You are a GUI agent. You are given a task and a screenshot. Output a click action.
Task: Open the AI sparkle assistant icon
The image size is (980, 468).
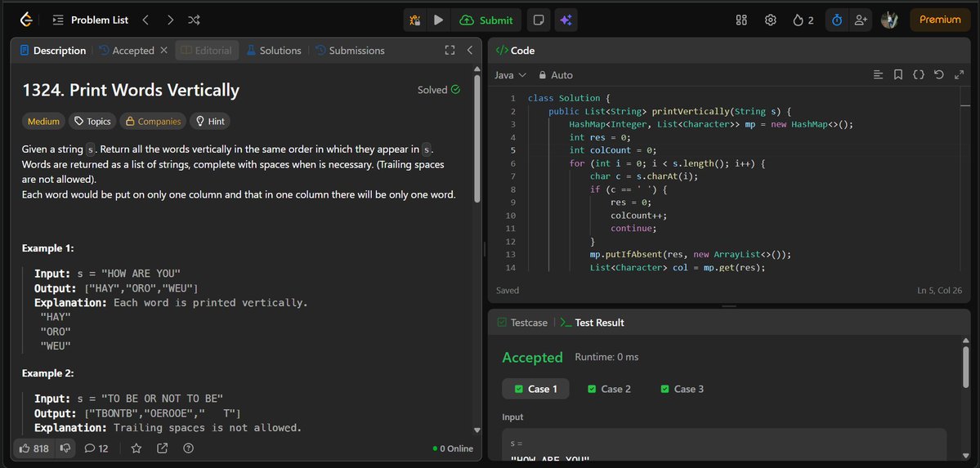tap(566, 20)
